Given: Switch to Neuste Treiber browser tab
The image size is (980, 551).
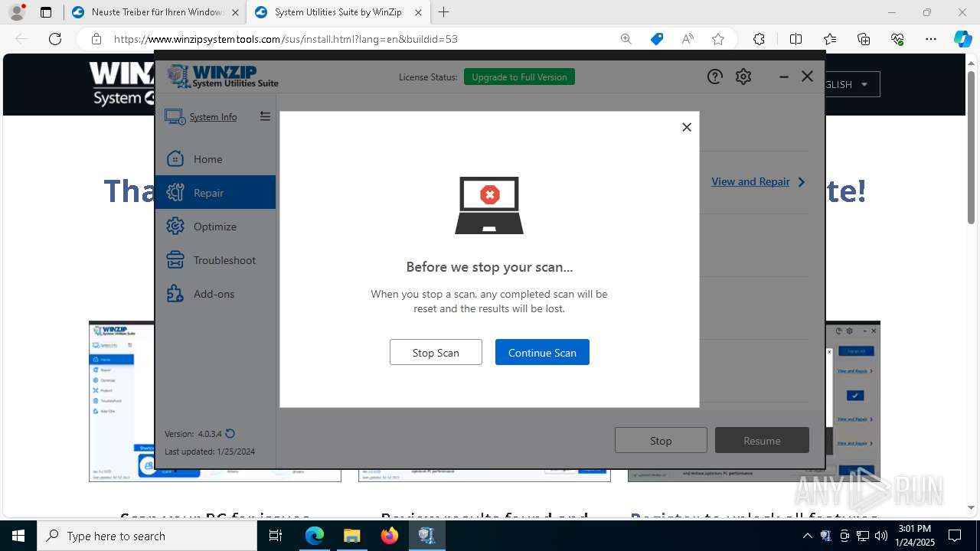Looking at the screenshot, I should [x=154, y=12].
